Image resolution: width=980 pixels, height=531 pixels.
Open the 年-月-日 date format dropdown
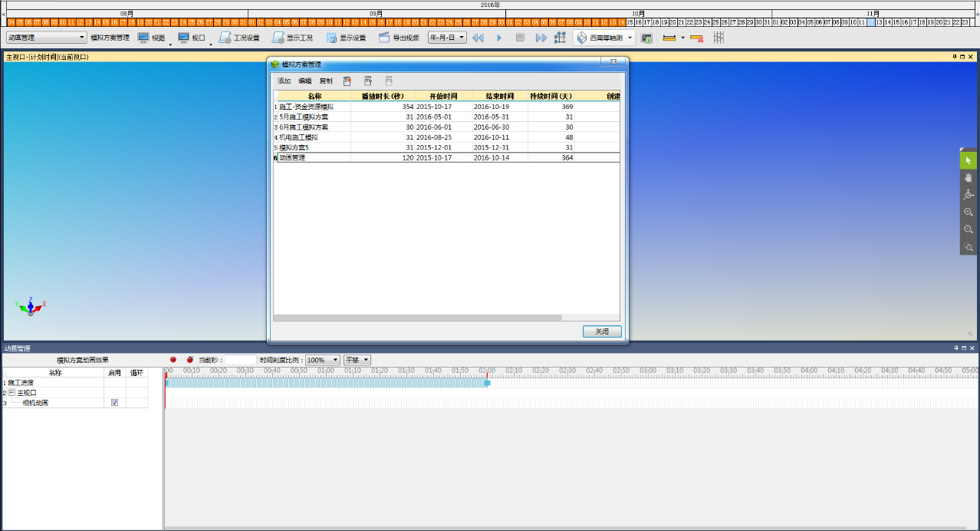447,38
